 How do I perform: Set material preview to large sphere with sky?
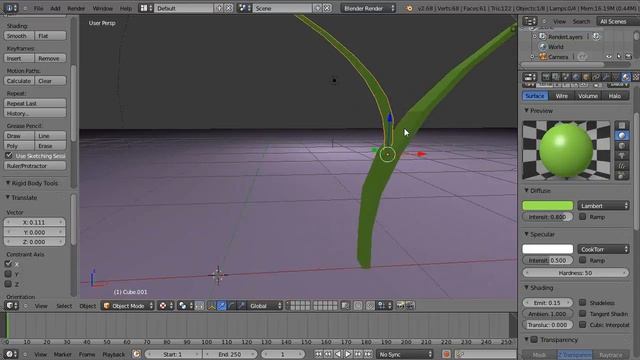[622, 176]
